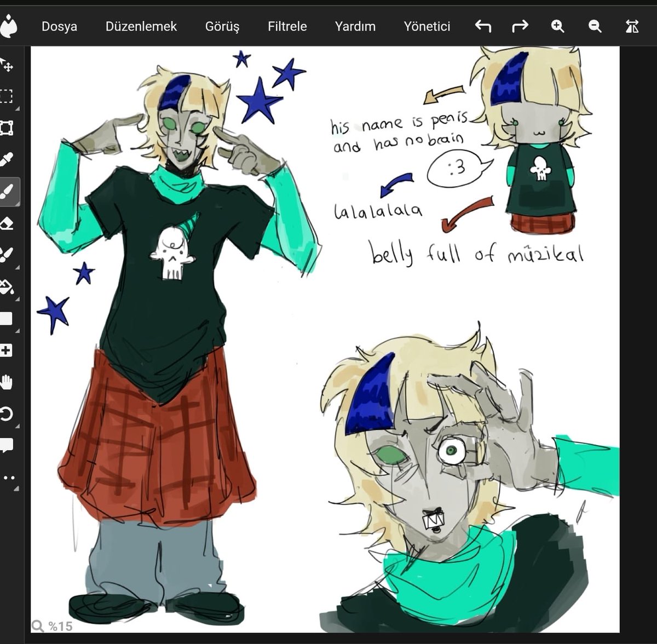This screenshot has width=657, height=644.
Task: Undo the last action with the left arrow
Action: [483, 26]
